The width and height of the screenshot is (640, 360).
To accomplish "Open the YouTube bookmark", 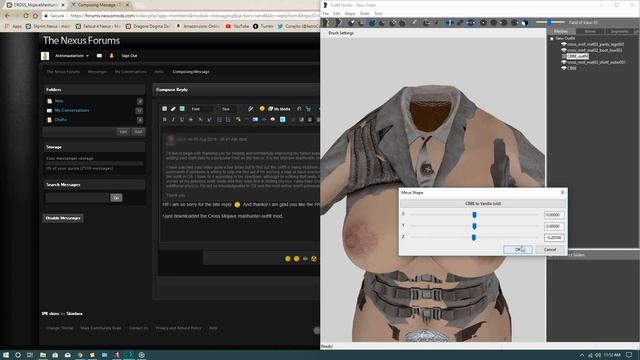I will click(237, 26).
